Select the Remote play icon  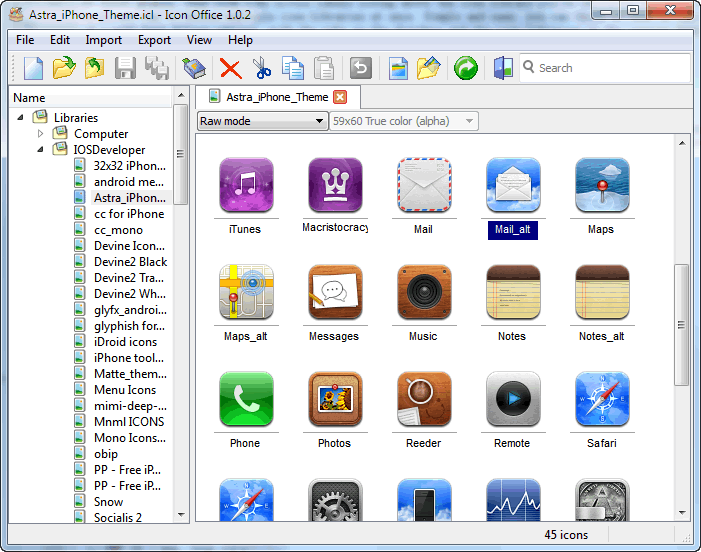[x=513, y=398]
